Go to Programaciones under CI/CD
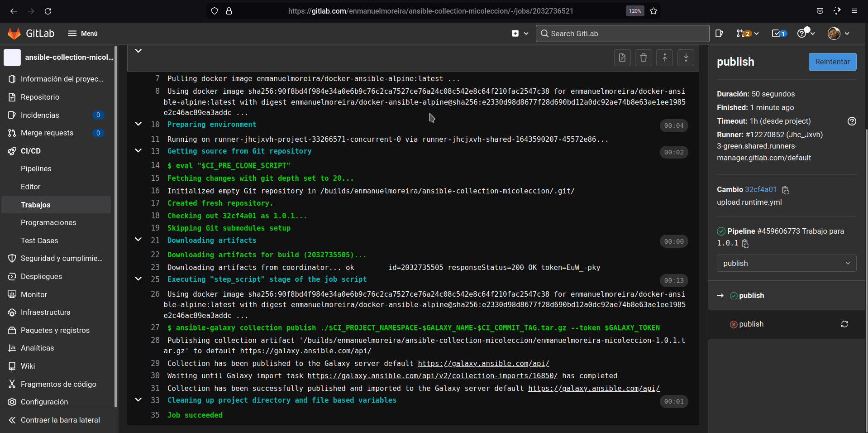 56,222
